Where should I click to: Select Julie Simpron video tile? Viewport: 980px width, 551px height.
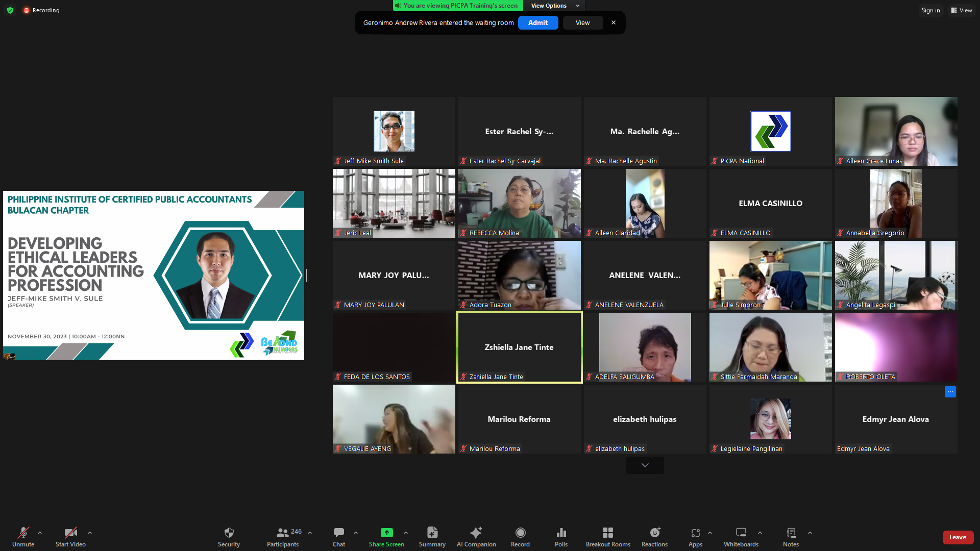coord(771,275)
